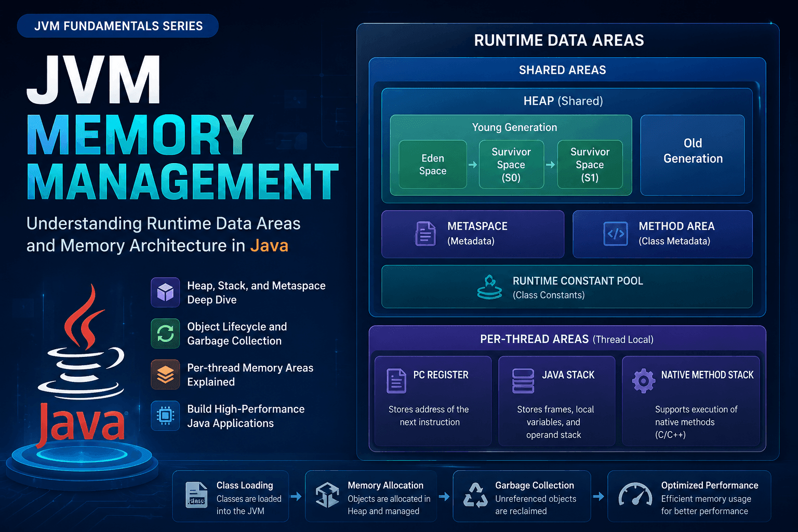Click the RUNTIME DATA AREAS title

(559, 40)
